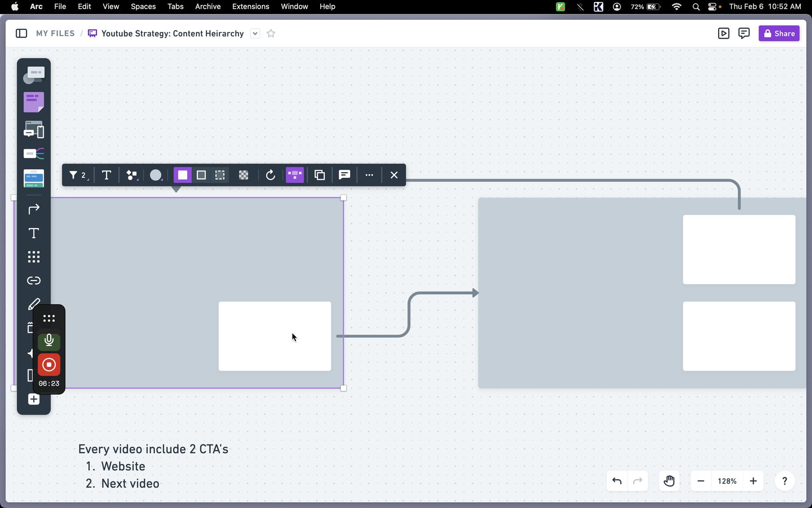Open the Archive menu
Image resolution: width=812 pixels, height=508 pixels.
point(208,7)
